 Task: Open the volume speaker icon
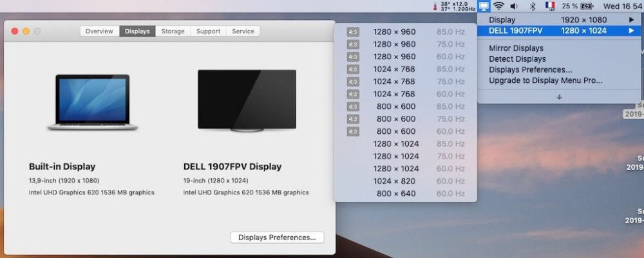click(x=514, y=6)
